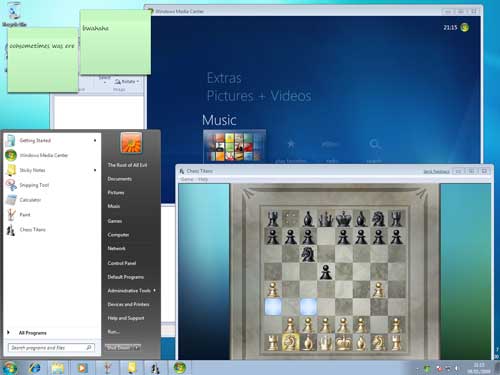Open the Game menu in Chess Titans
Image resolution: width=500 pixels, height=375 pixels.
187,179
